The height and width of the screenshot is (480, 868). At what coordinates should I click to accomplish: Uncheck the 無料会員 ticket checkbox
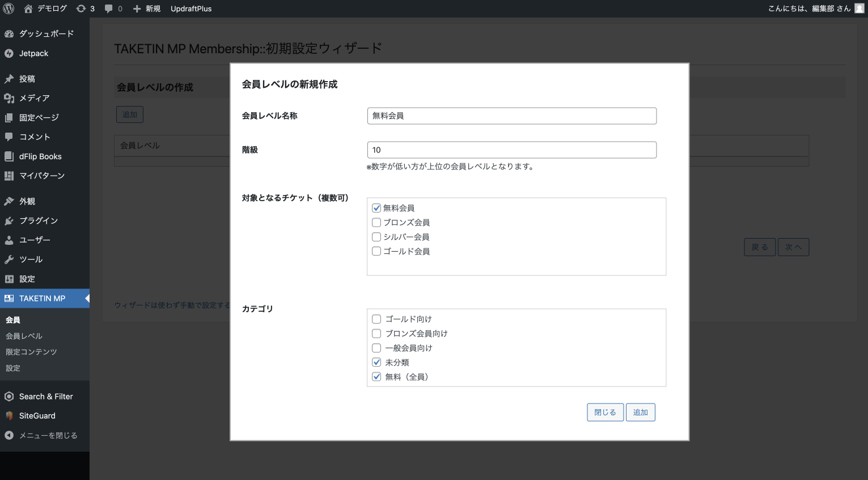pyautogui.click(x=376, y=208)
